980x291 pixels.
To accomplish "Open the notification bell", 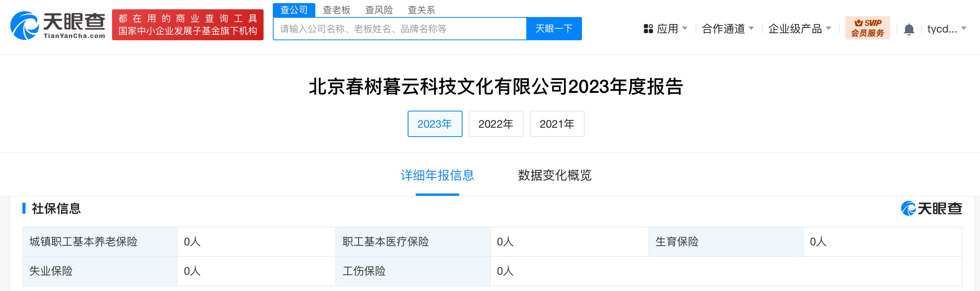I will 909,29.
